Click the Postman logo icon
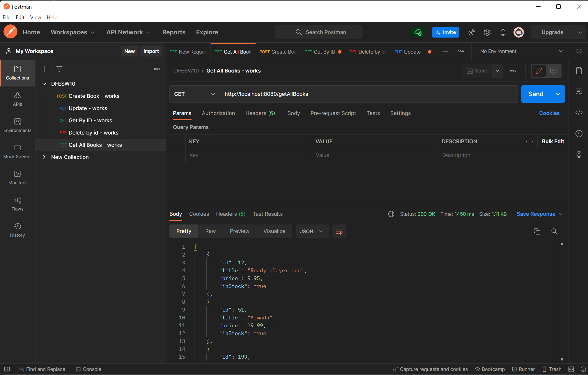The height and width of the screenshot is (375, 588). coord(10,32)
